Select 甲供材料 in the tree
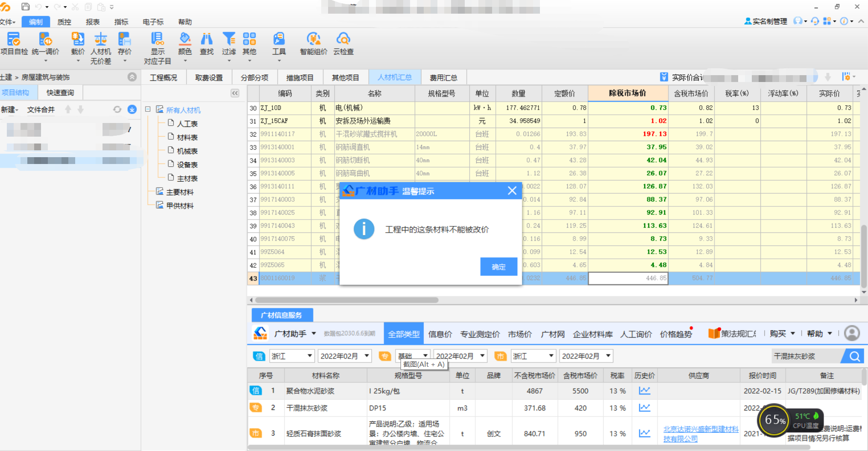Image resolution: width=868 pixels, height=451 pixels. coord(180,205)
